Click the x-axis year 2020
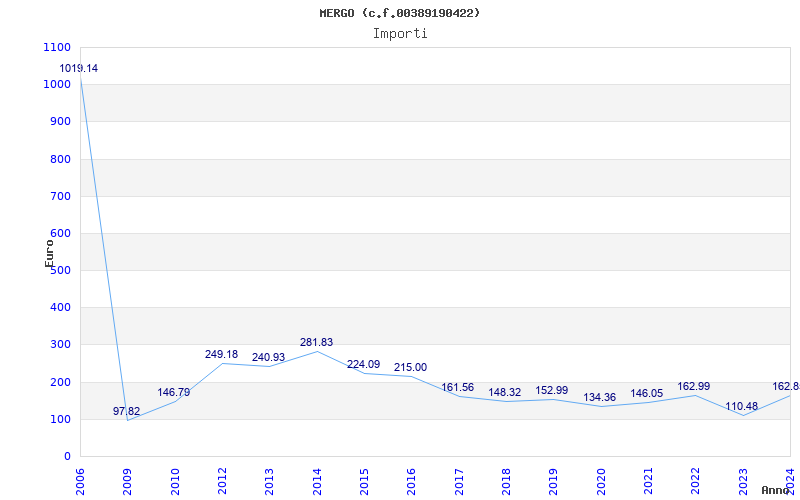 pos(601,482)
